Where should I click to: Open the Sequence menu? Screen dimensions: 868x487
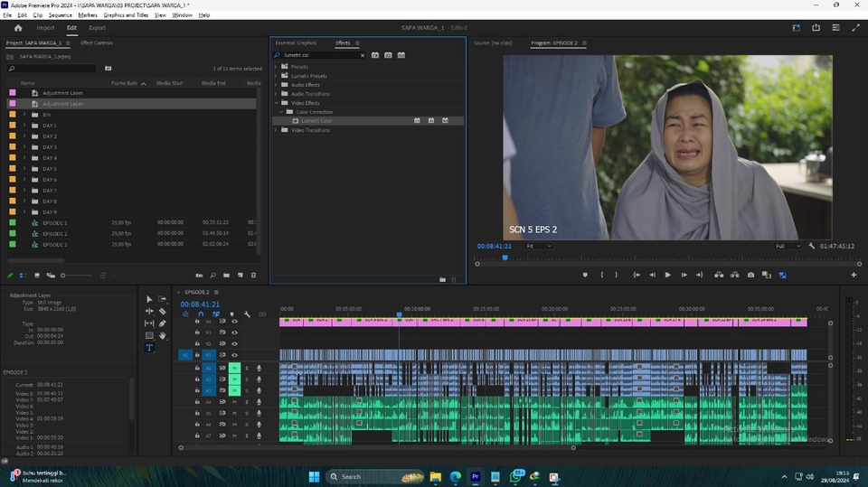tap(60, 15)
